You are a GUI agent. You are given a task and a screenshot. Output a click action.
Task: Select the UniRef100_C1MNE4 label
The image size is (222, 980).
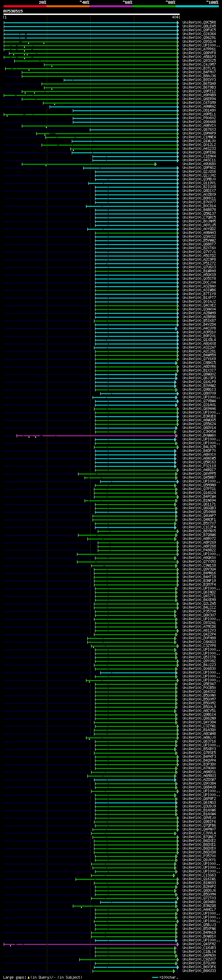click(199, 137)
